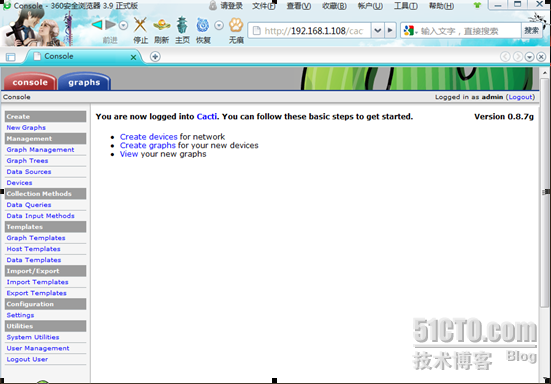Screen dimensions: 551x384
Task: Open Data Templates in sidebar
Action: tap(34, 260)
